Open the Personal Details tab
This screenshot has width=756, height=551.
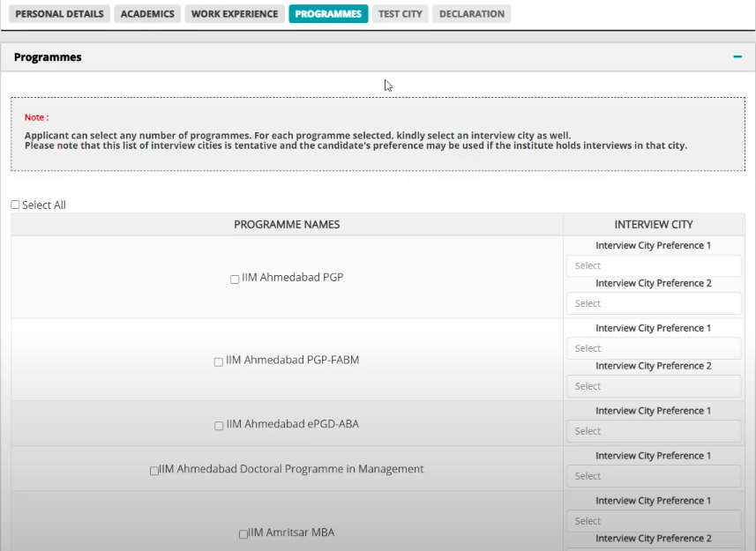[x=59, y=14]
